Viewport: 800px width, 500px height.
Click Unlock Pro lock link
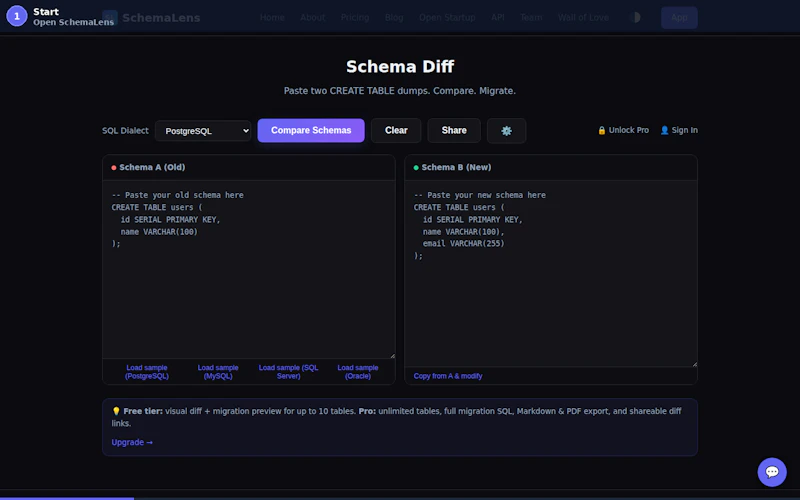pos(623,130)
